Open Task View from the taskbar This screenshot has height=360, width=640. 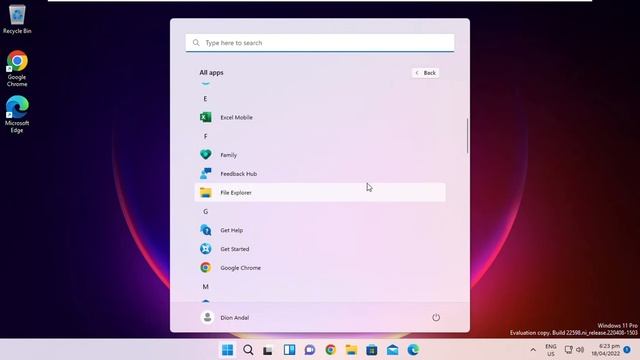pyautogui.click(x=268, y=350)
